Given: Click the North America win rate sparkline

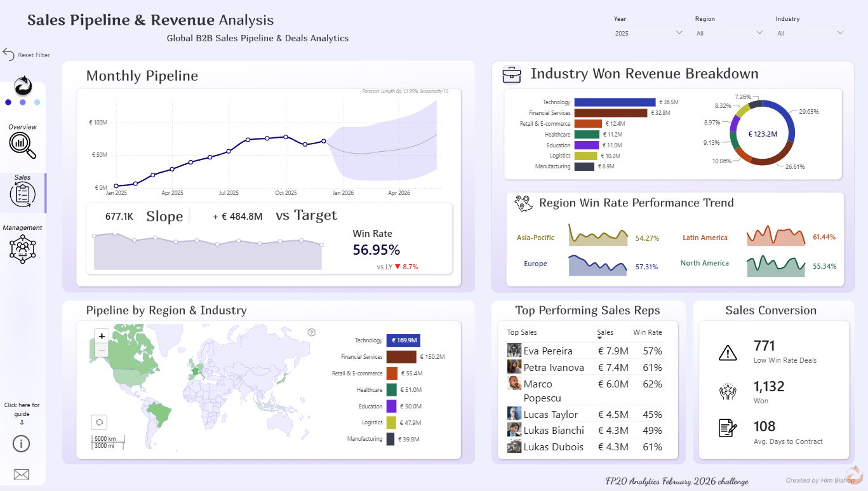Looking at the screenshot, I should point(776,266).
